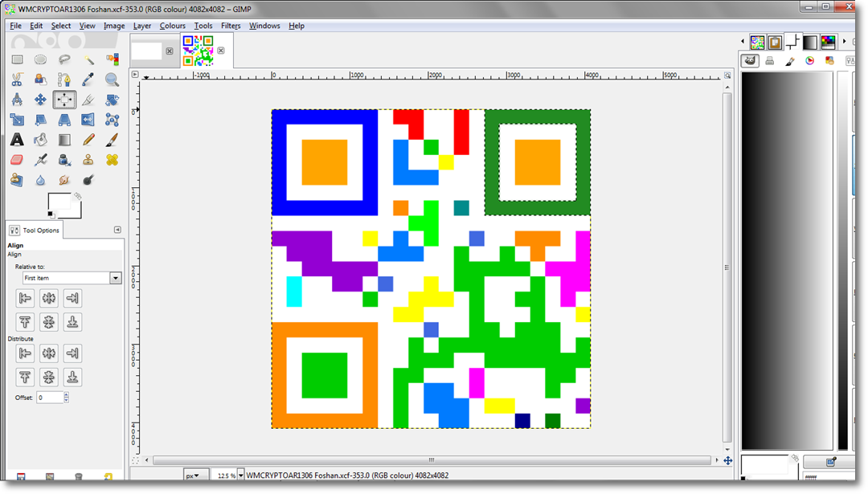Open the Colours menu
Screen dimensions: 868x494
coord(172,26)
